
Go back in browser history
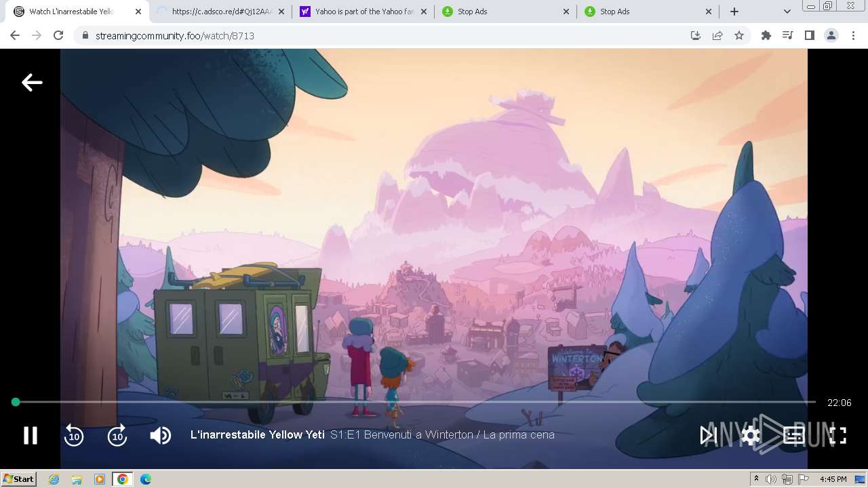pos(15,35)
